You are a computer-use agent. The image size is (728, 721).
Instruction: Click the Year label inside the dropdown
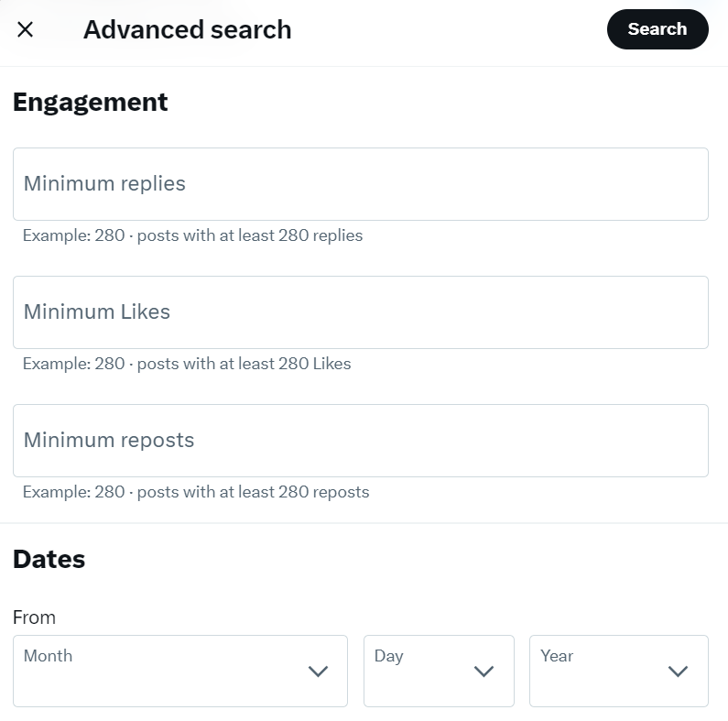pyautogui.click(x=557, y=656)
